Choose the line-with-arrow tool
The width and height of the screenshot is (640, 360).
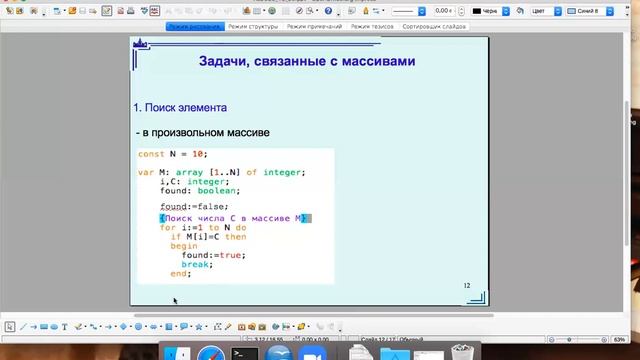(x=33, y=327)
